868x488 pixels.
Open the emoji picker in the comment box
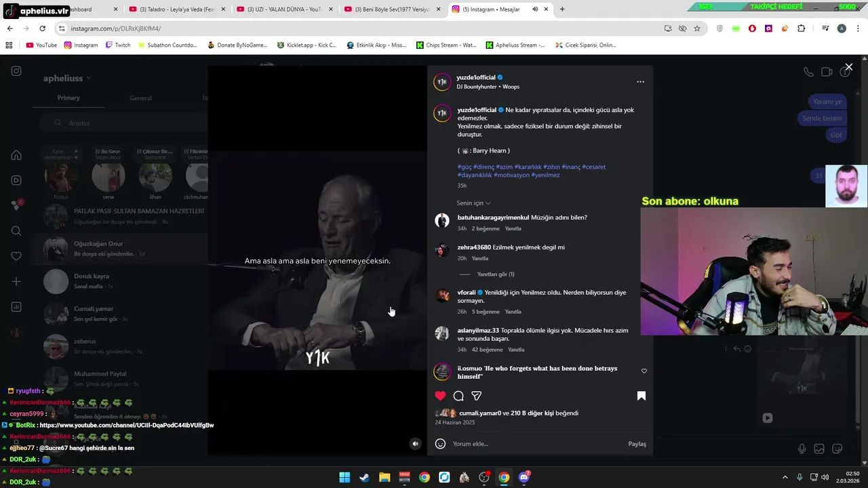(x=440, y=444)
